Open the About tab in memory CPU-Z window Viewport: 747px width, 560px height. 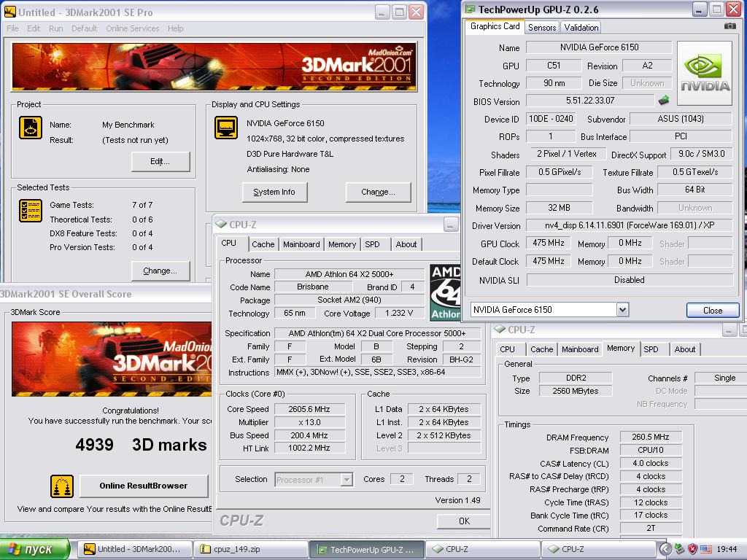pyautogui.click(x=684, y=349)
